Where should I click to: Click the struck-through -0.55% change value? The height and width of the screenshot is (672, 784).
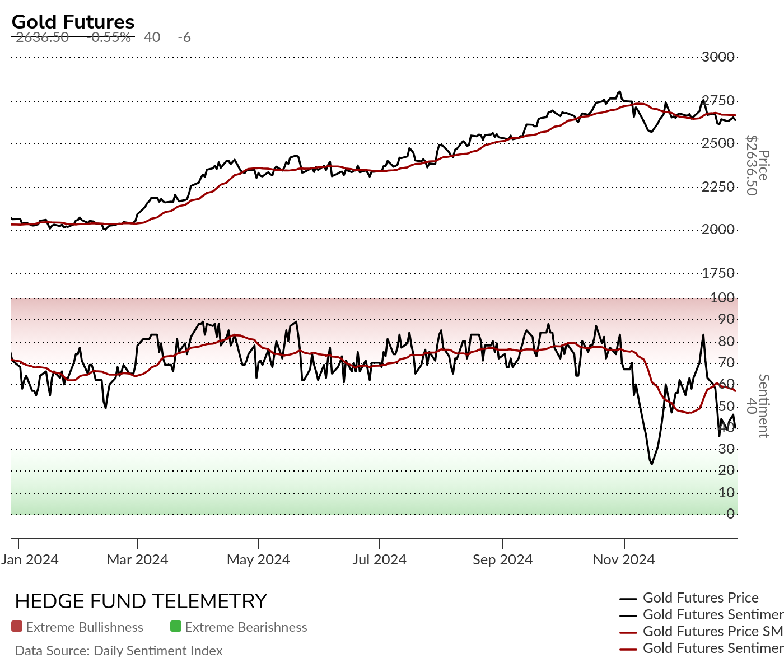coord(111,37)
